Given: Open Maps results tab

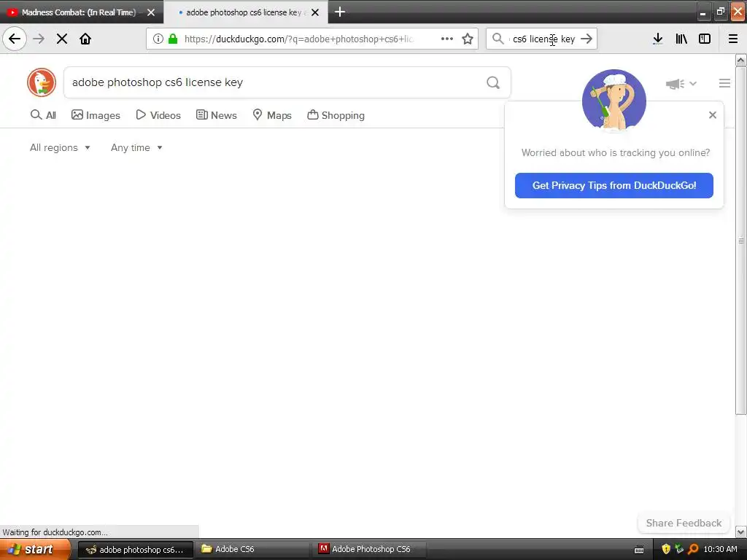Looking at the screenshot, I should click(x=272, y=115).
